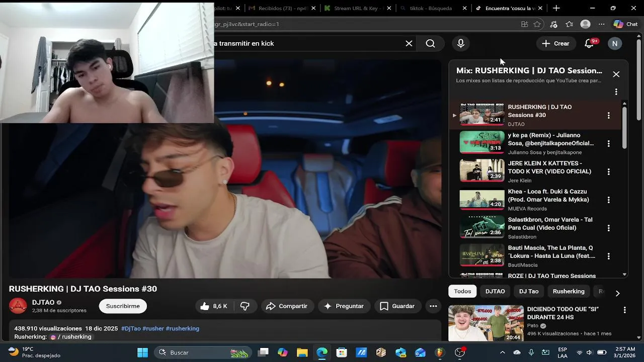Open Edge settings and more menu

[601, 24]
